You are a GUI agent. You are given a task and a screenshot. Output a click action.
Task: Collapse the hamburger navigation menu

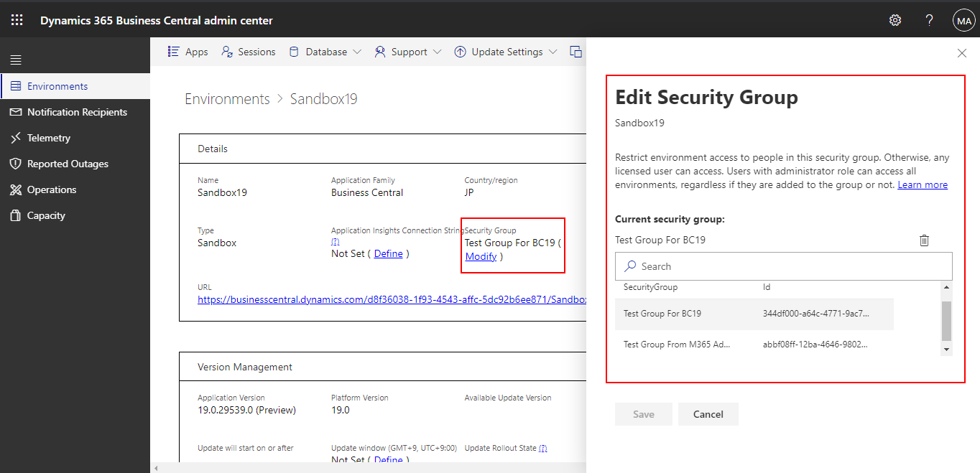click(x=16, y=60)
